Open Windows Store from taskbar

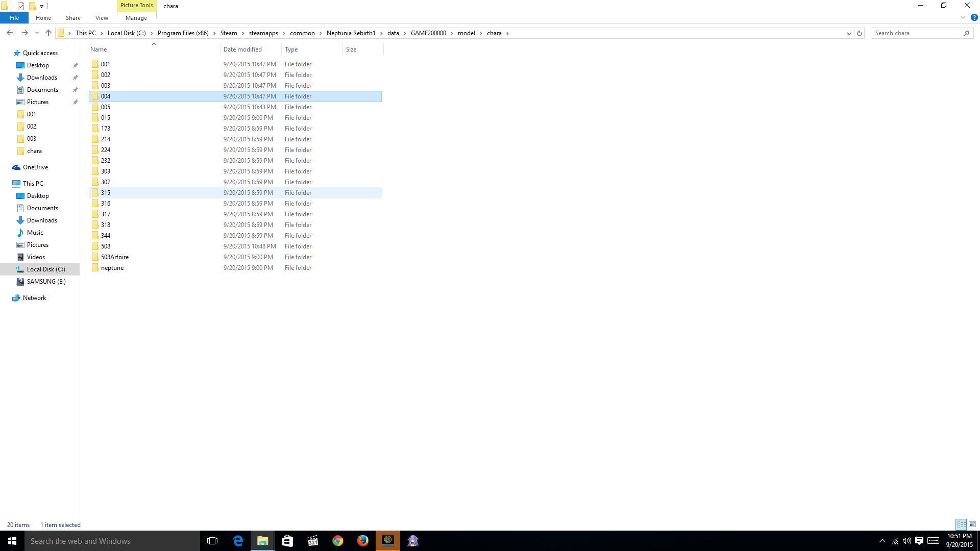point(287,541)
